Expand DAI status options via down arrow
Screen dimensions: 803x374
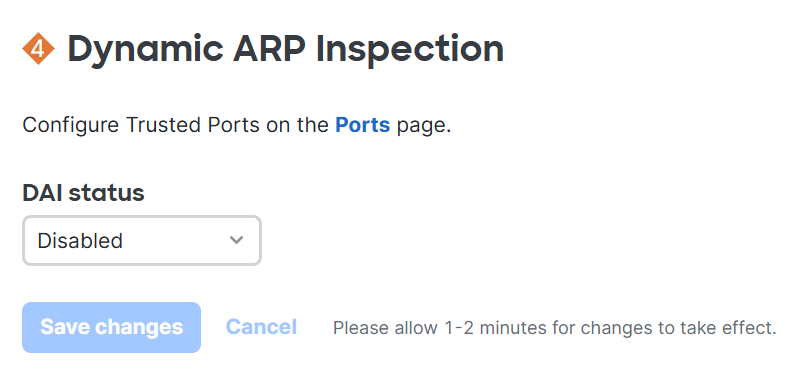[236, 240]
